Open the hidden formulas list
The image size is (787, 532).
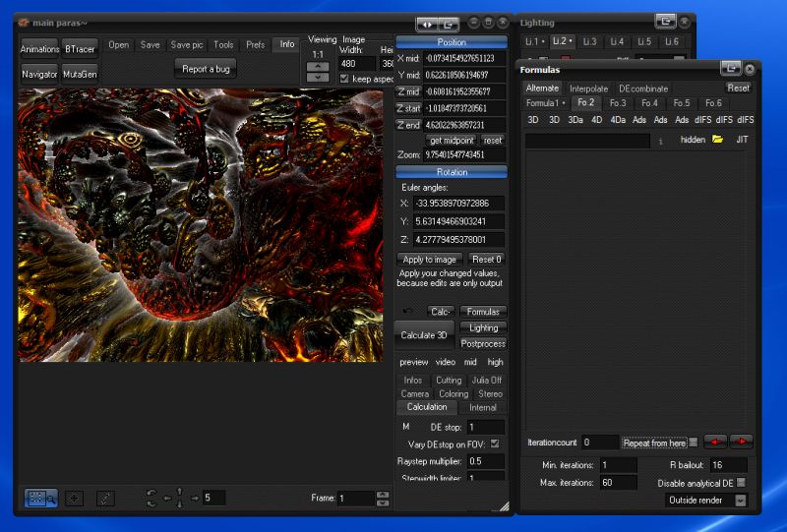(693, 140)
